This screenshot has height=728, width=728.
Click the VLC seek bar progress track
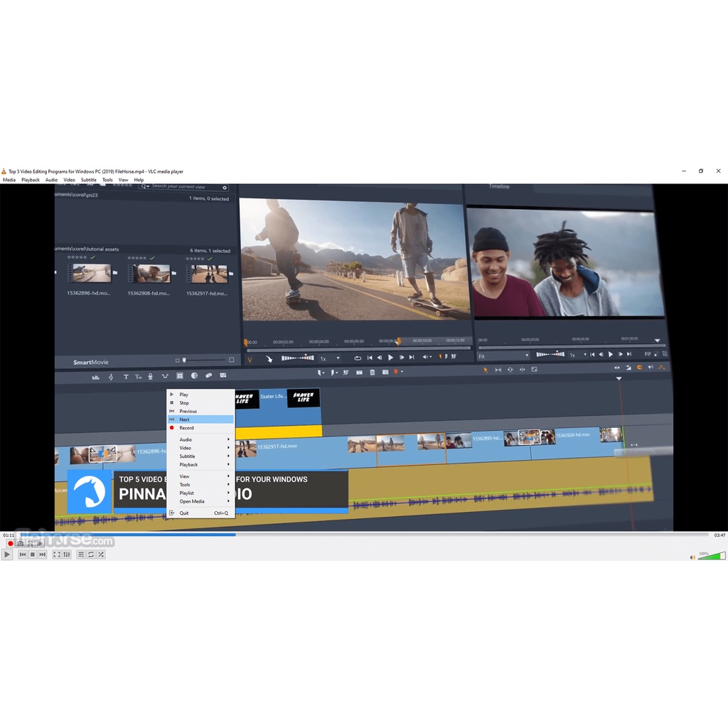pos(364,535)
